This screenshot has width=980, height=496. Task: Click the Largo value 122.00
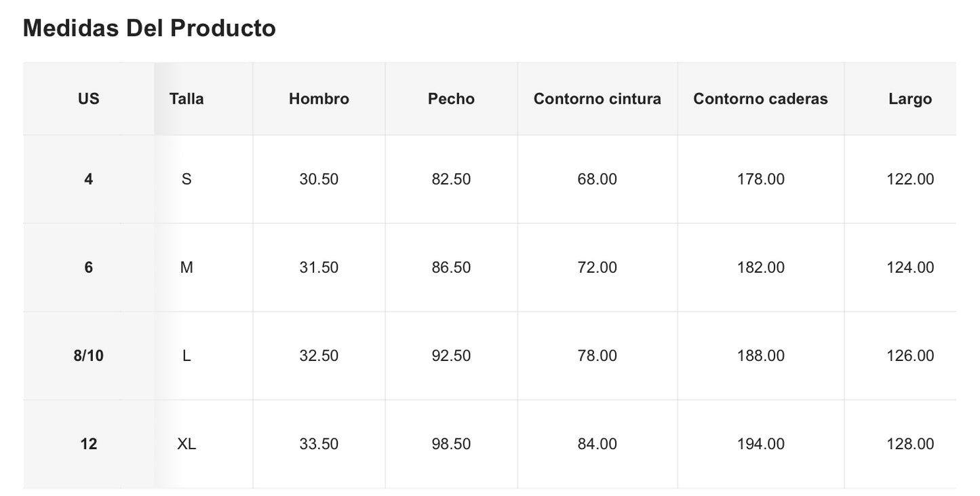pos(910,179)
